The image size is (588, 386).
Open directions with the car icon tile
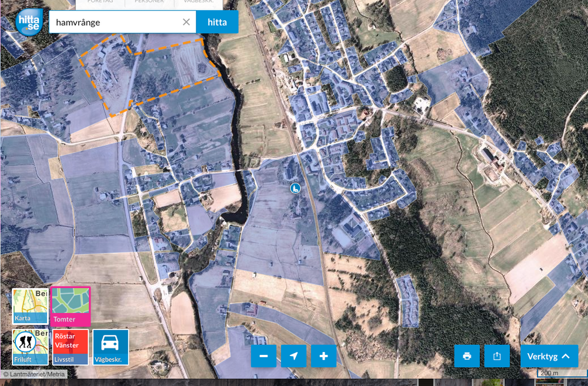point(111,347)
